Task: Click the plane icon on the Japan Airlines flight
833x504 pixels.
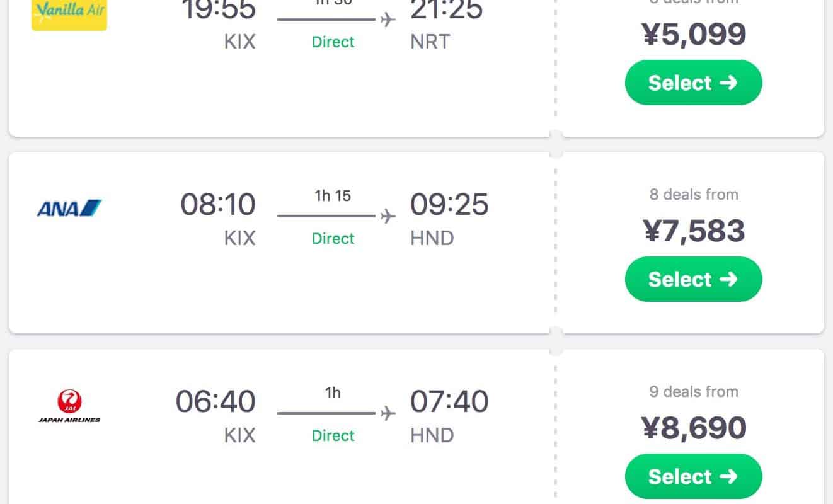Action: [388, 413]
